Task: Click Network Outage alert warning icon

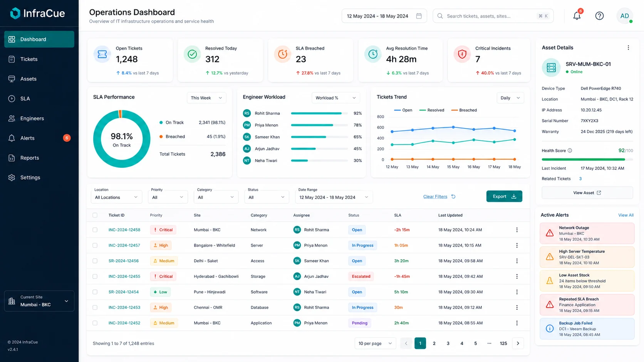Action: coord(550,233)
